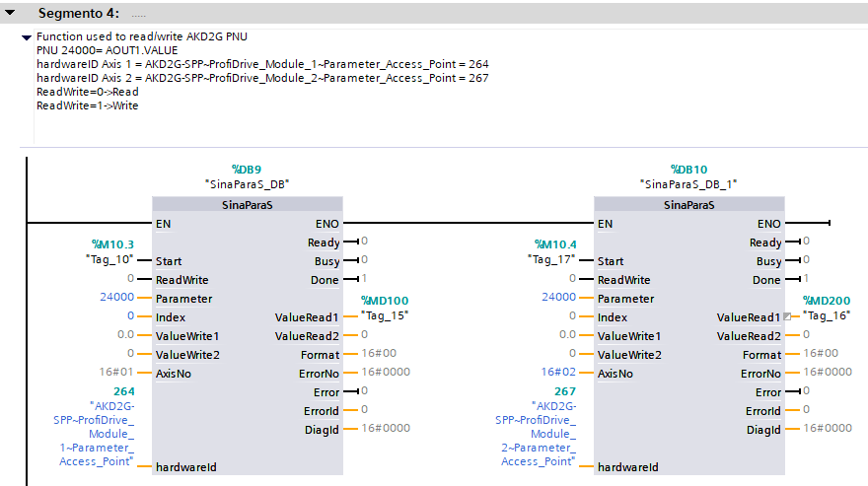Click the left power rail of the network

27,321
